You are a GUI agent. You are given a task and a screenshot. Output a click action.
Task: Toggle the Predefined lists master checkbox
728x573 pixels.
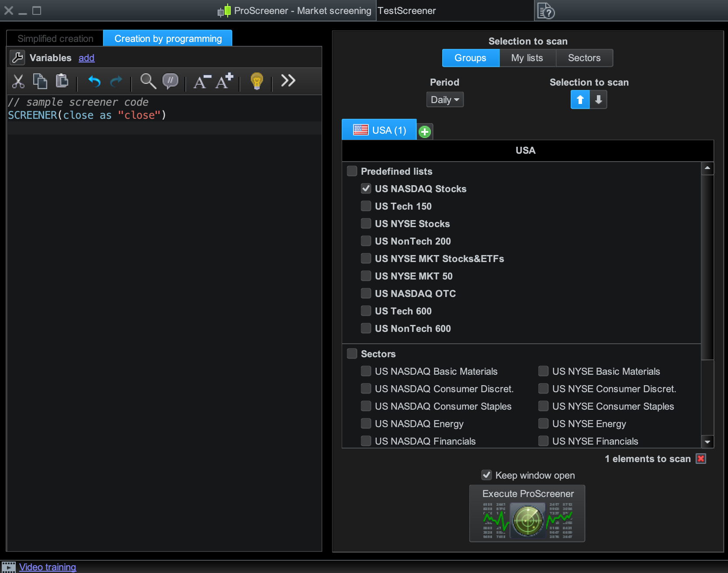[352, 171]
